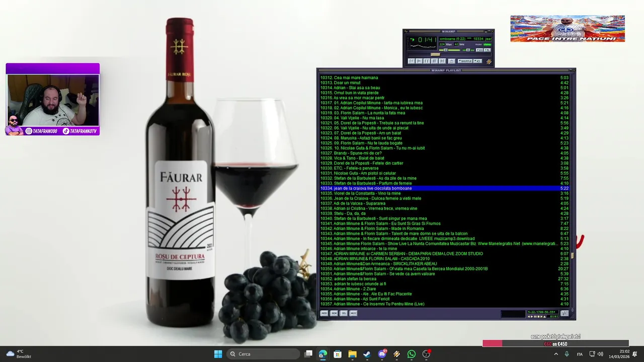The height and width of the screenshot is (362, 644).
Task: Click the Pace Intre Natiuni banner image
Action: click(x=568, y=28)
